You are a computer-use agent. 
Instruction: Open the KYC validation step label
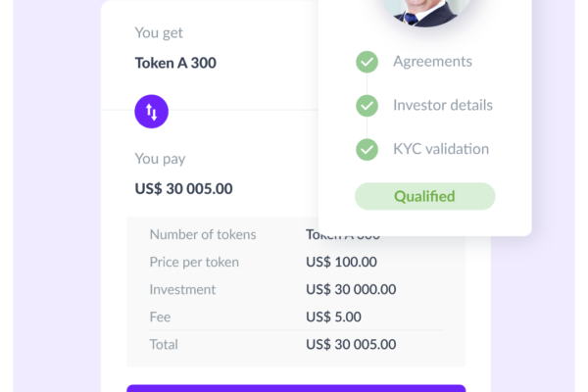coord(441,149)
